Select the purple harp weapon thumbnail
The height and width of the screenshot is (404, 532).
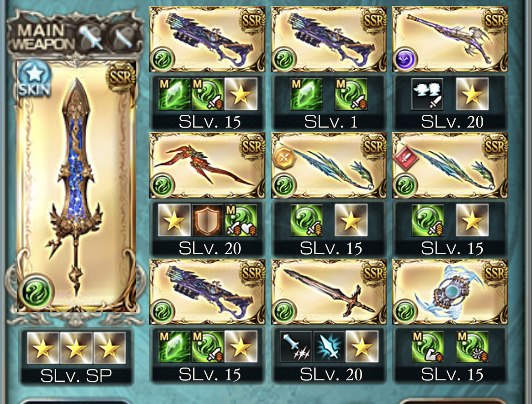click(x=450, y=39)
